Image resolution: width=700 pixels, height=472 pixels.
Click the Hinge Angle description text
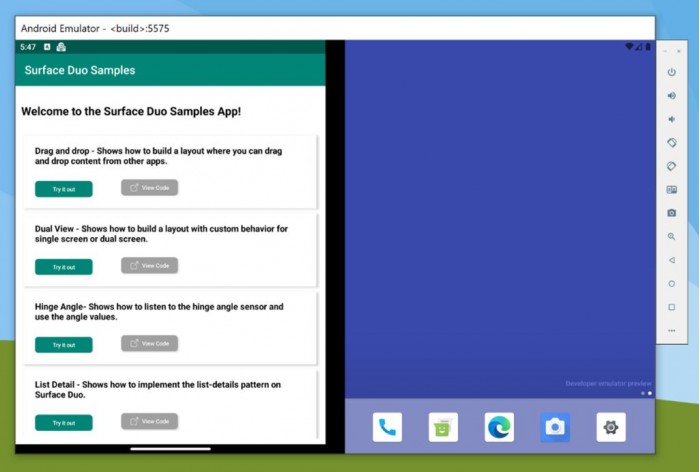(159, 312)
